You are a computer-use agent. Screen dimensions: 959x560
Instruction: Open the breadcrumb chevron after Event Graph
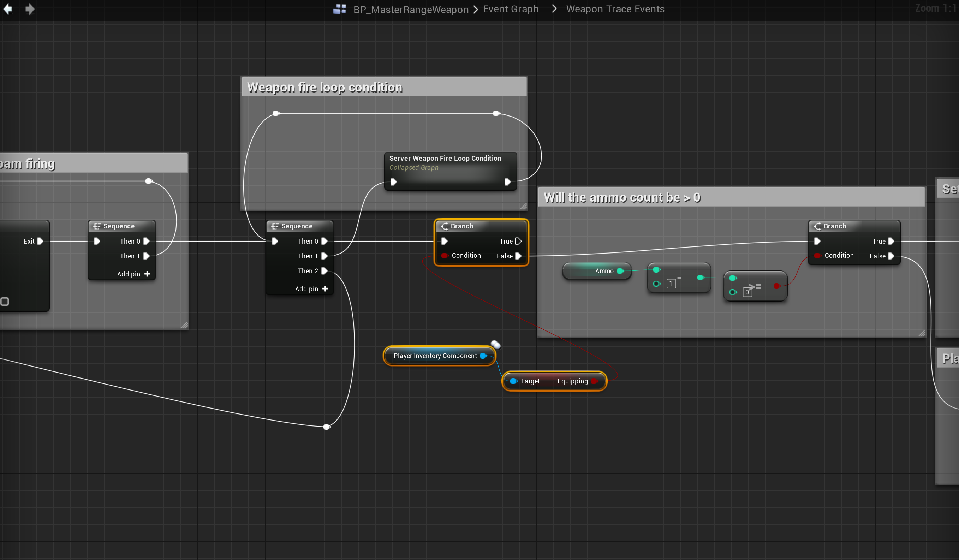554,9
